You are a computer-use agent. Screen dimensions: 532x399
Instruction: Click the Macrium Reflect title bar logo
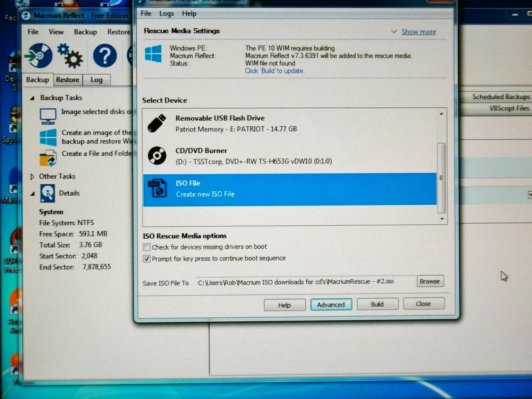[x=26, y=16]
